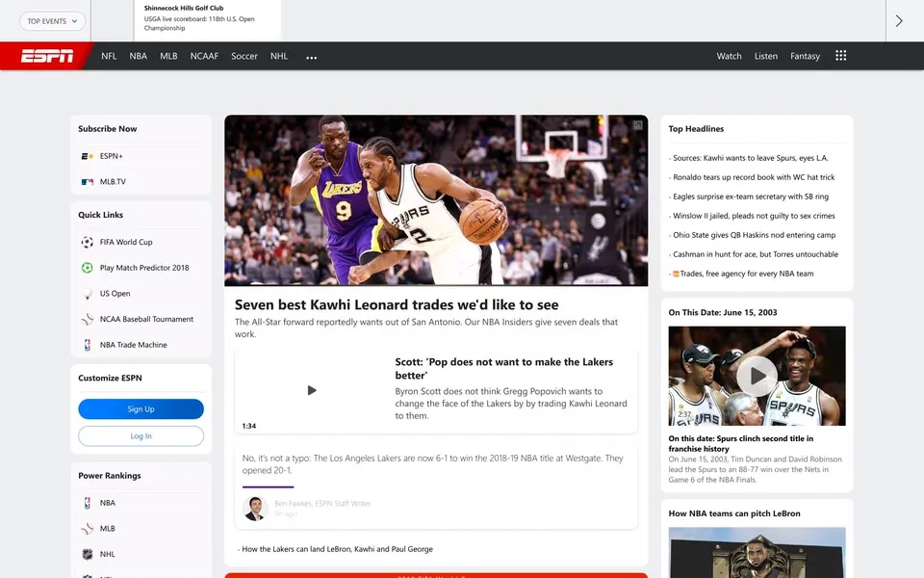Open Seven best Kawhi Leonard trades headline

397,305
